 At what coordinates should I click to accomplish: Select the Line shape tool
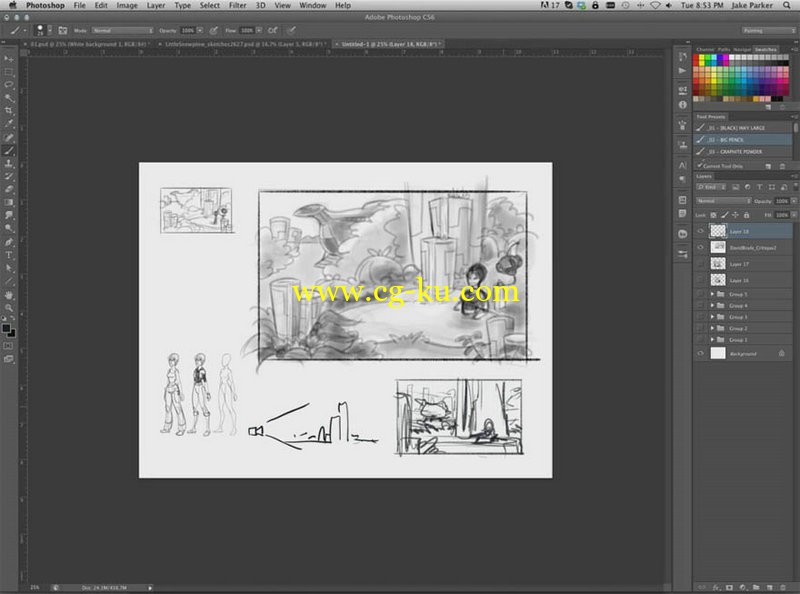[x=9, y=281]
